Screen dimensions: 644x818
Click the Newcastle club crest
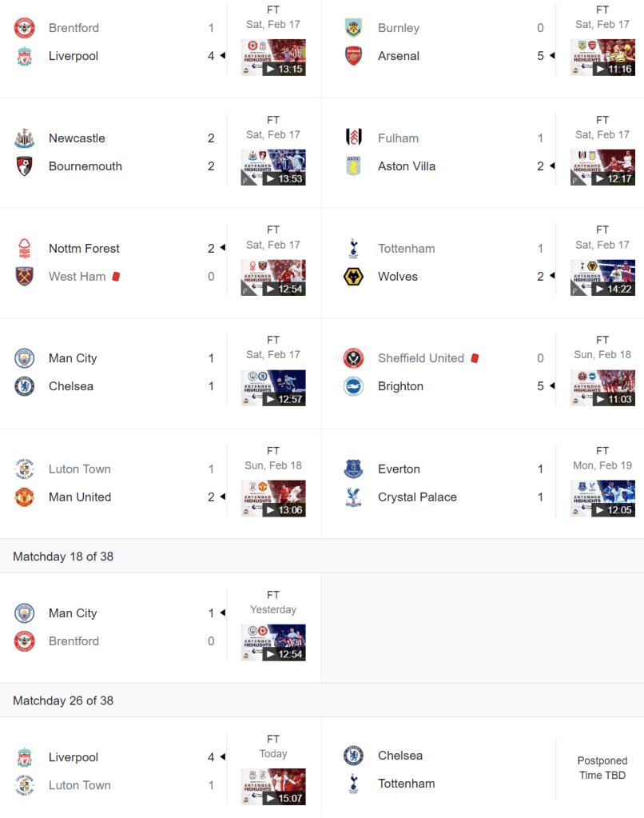(25, 138)
